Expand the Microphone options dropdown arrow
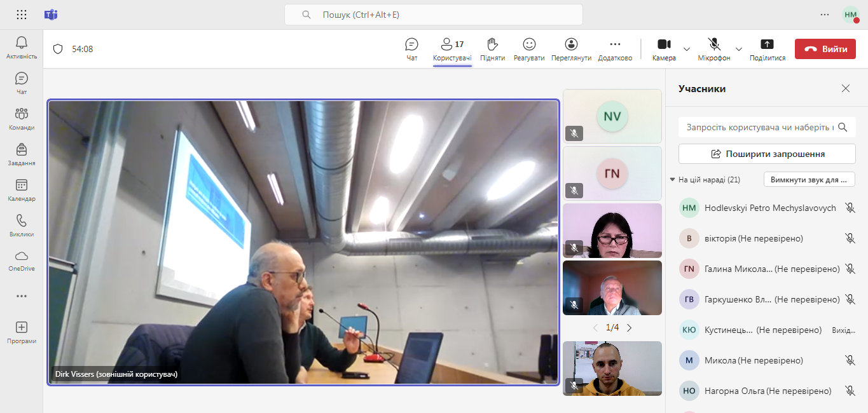868x413 pixels. (x=739, y=49)
